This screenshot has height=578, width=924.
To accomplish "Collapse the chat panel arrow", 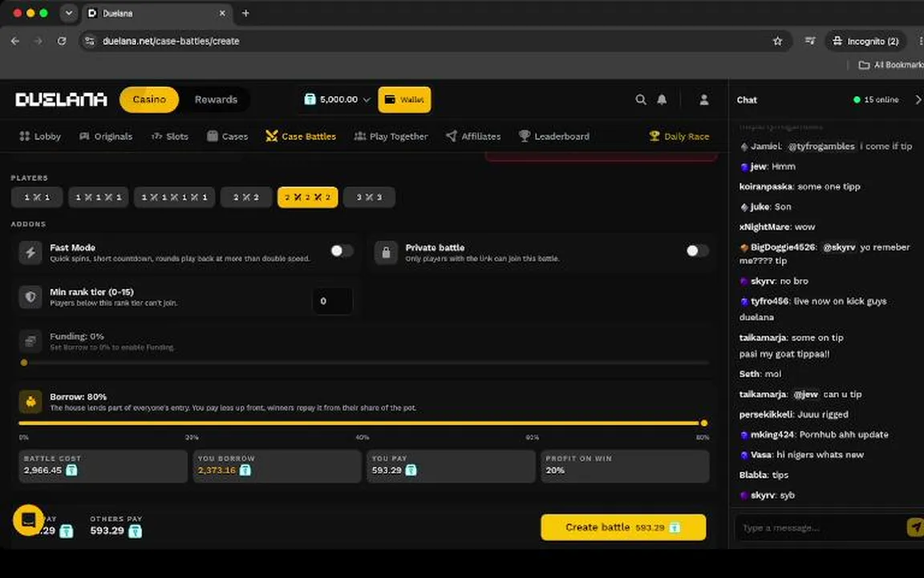I will pyautogui.click(x=918, y=100).
